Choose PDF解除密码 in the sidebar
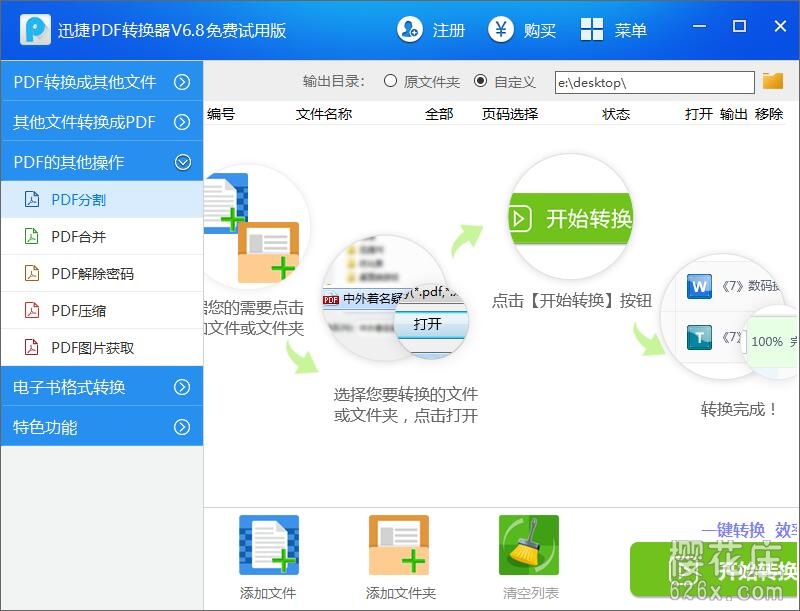Screen dimensions: 800x611 (102, 273)
